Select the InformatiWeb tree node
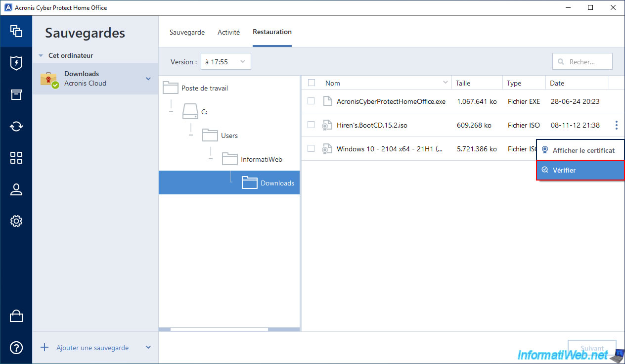This screenshot has width=625, height=364. [x=262, y=159]
